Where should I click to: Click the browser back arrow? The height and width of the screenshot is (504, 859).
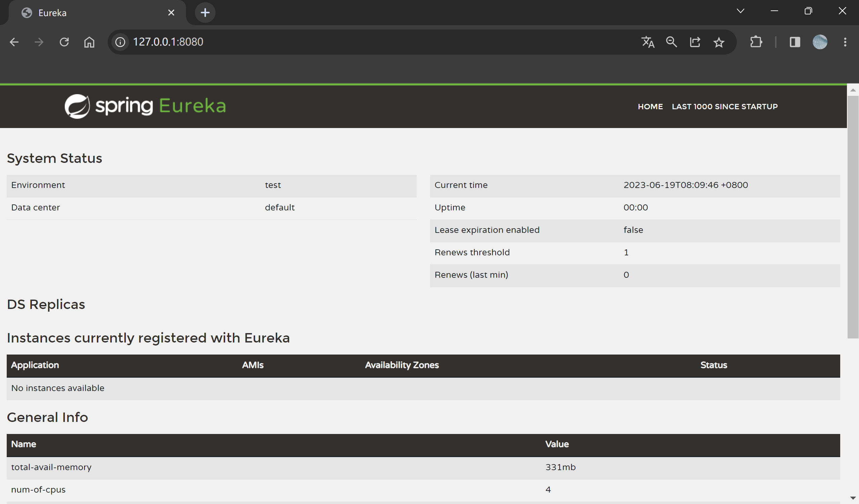14,42
